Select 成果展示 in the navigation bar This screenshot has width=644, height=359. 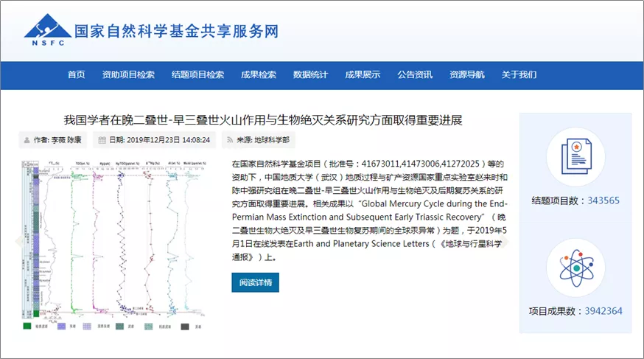pos(363,74)
